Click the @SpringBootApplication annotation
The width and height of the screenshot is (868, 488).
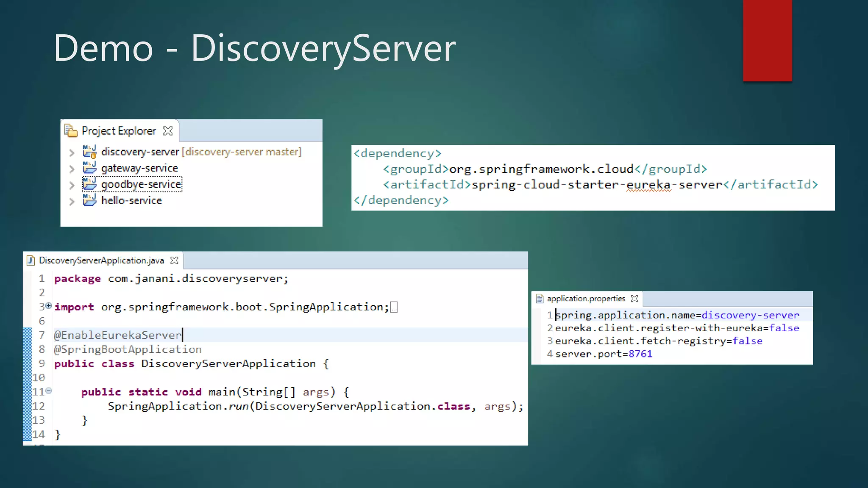point(128,349)
